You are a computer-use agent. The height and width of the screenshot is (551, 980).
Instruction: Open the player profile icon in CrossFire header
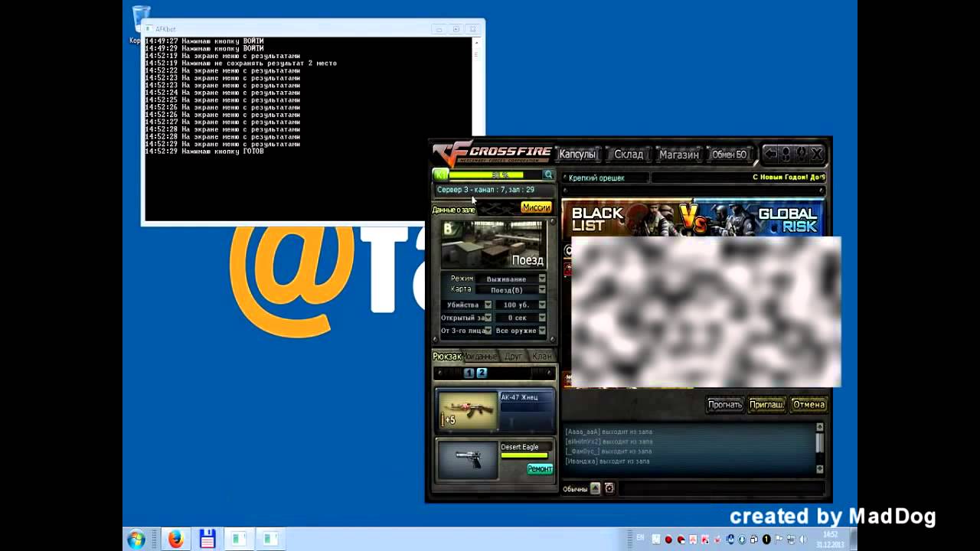pos(786,154)
